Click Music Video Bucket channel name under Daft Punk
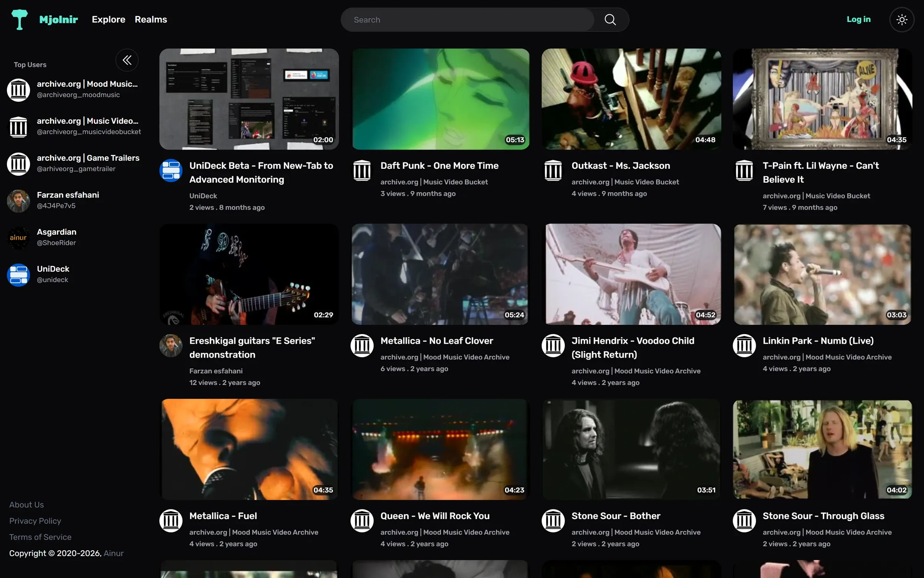Screen dimensions: 924x578 tap(434, 182)
